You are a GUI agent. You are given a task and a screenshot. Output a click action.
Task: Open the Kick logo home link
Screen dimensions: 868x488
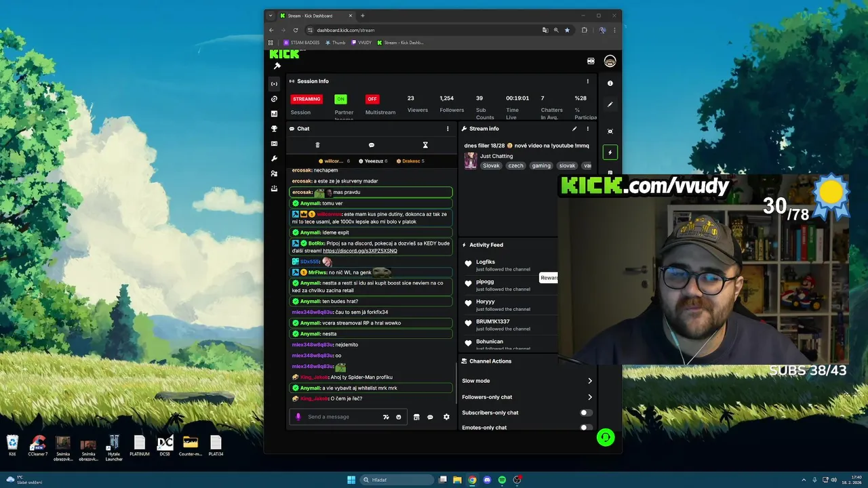pos(284,54)
